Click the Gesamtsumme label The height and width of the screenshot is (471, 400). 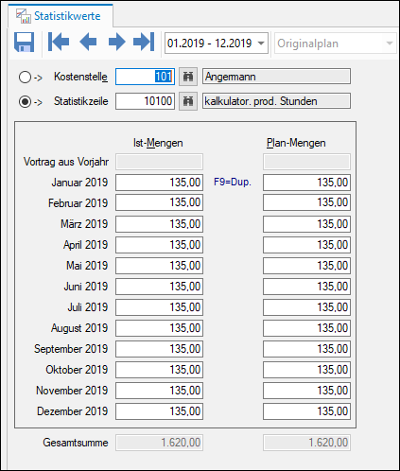(x=75, y=443)
